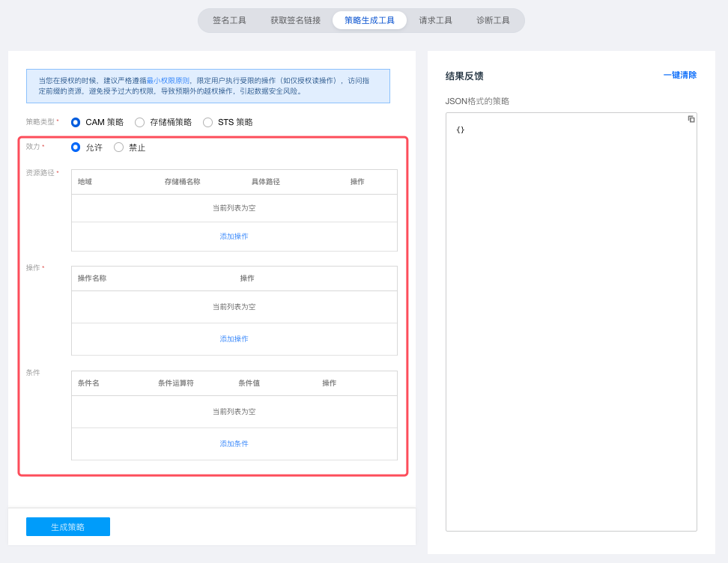Switch to the 签名工具 tab
The height and width of the screenshot is (563, 728).
(x=229, y=20)
